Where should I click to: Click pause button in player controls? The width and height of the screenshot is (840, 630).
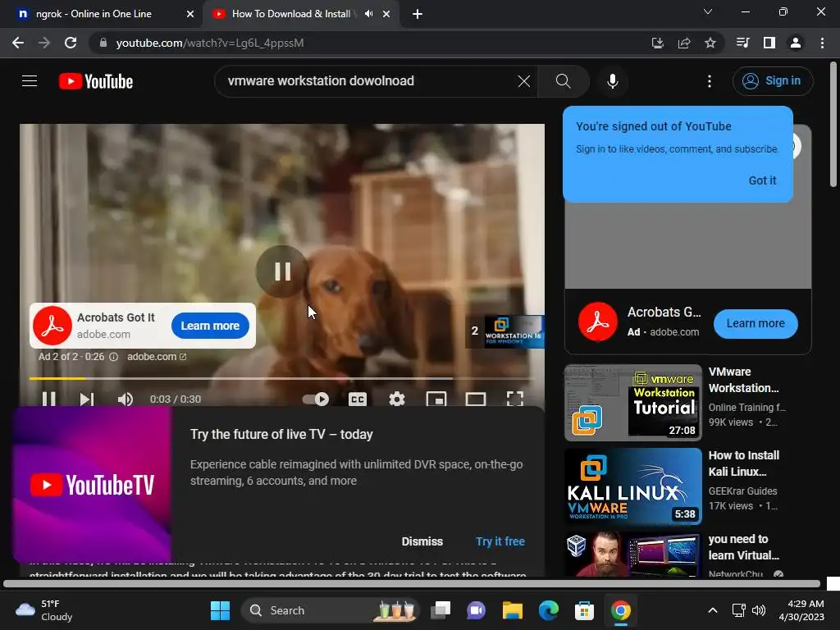pyautogui.click(x=48, y=399)
